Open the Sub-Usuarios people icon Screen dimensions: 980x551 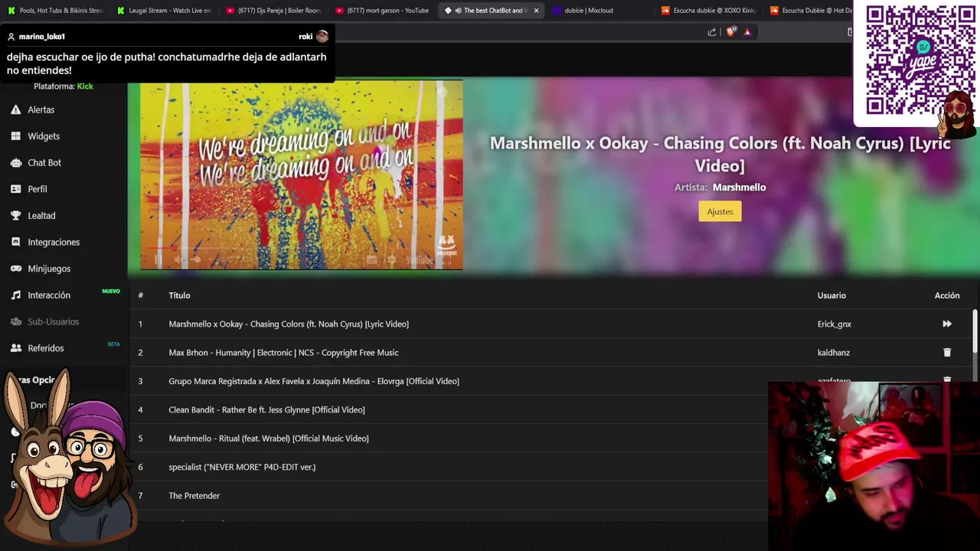pyautogui.click(x=15, y=321)
